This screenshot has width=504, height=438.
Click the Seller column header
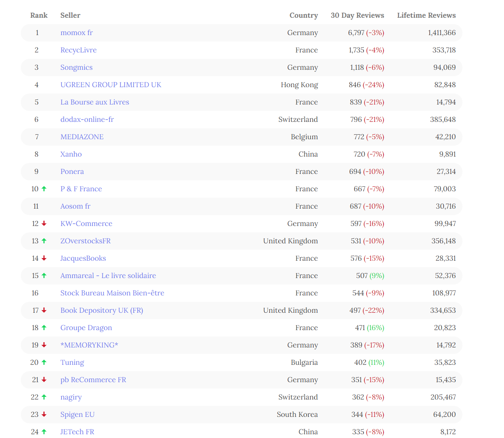pos(70,15)
